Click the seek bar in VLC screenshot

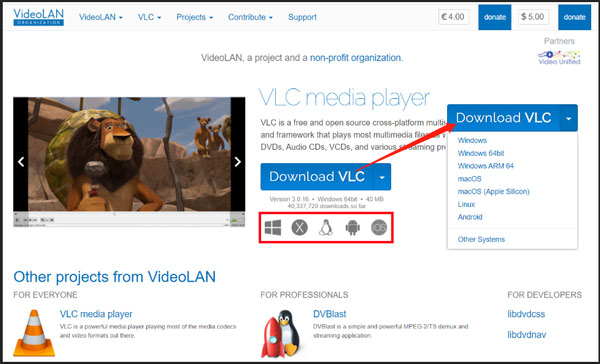pos(129,214)
